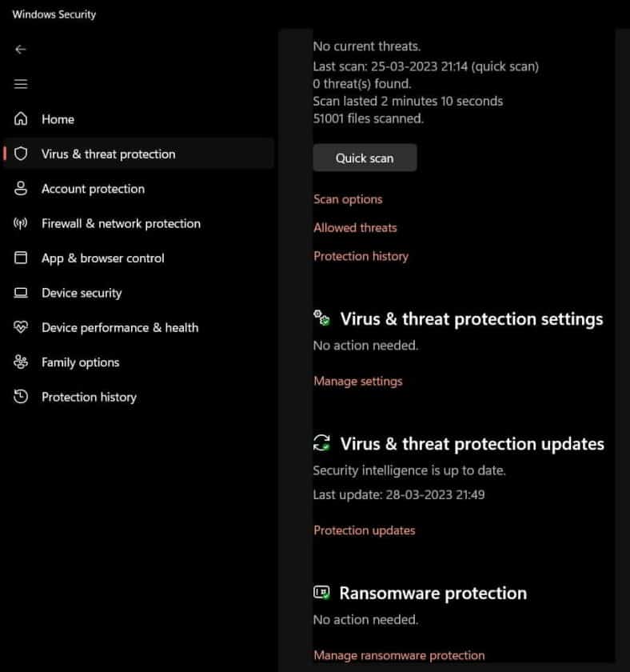Click the Home house icon

[21, 119]
